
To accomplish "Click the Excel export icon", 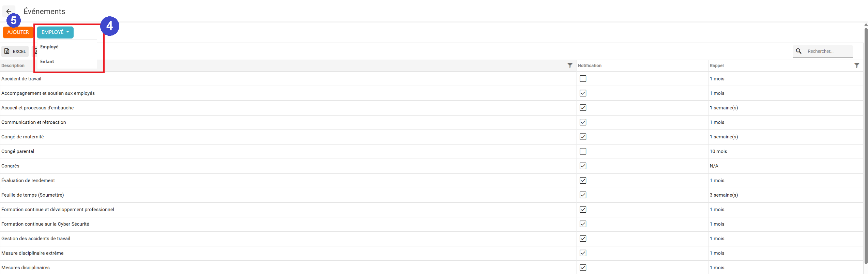I will click(x=7, y=51).
